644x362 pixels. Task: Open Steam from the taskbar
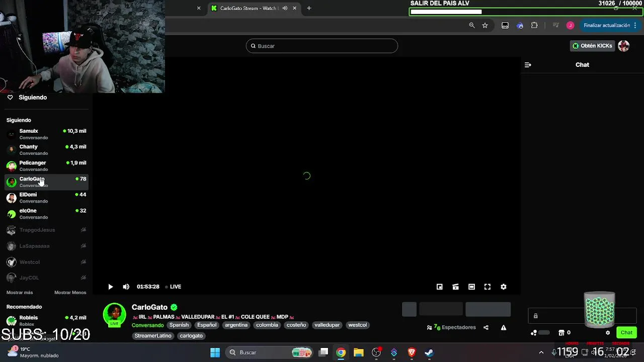point(429,352)
